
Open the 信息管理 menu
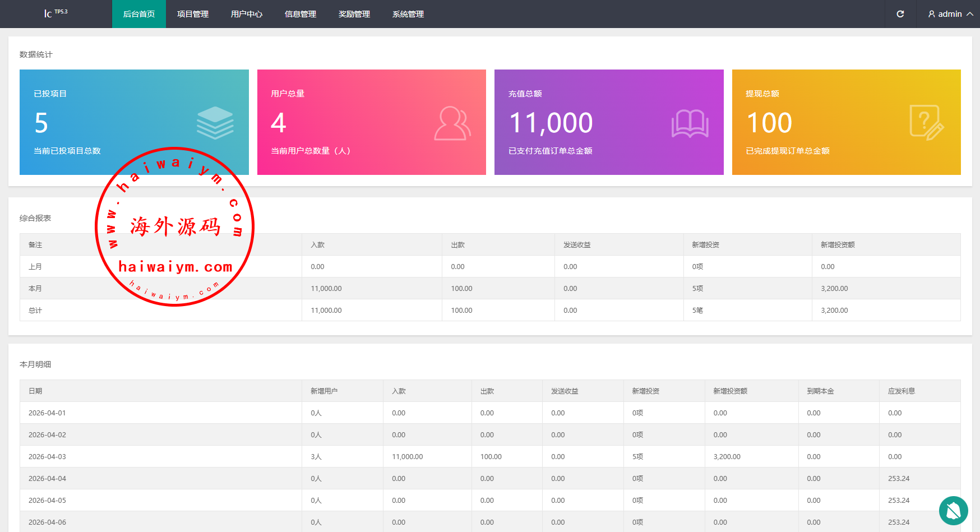coord(301,14)
